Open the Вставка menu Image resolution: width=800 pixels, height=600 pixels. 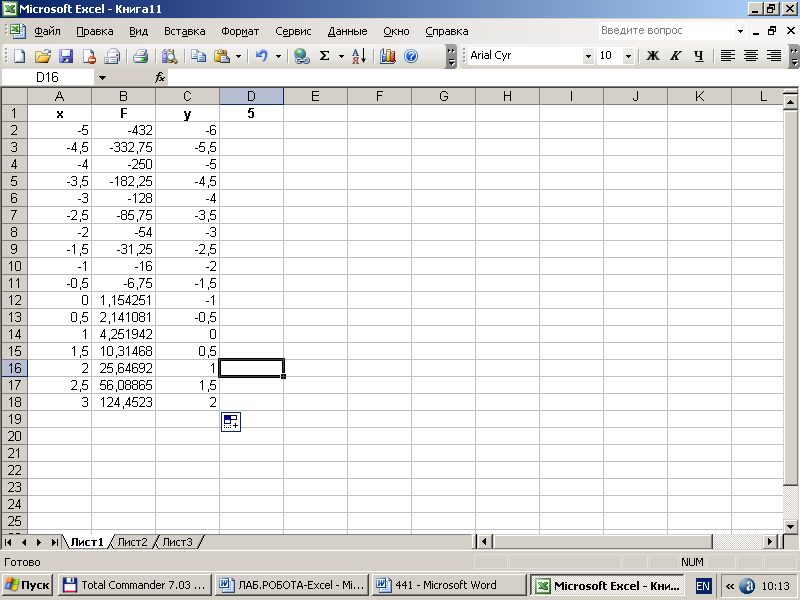[184, 31]
